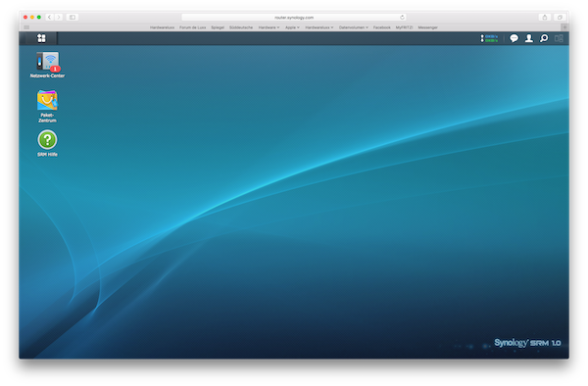Open the user options person icon
The image size is (588, 386).
(x=529, y=38)
